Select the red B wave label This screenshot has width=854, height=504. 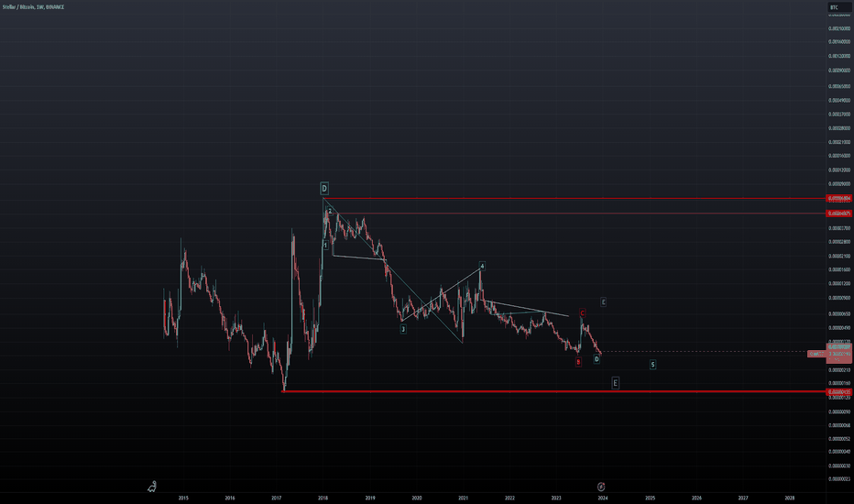click(x=578, y=362)
